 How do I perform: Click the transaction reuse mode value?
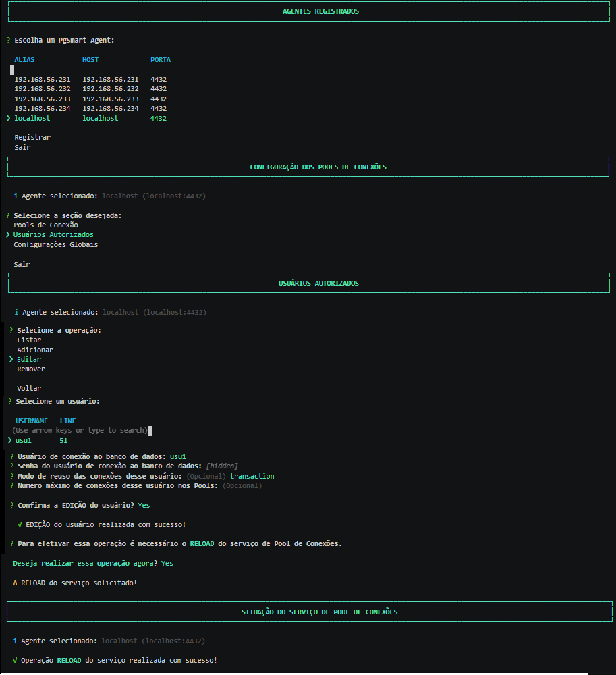[x=252, y=476]
